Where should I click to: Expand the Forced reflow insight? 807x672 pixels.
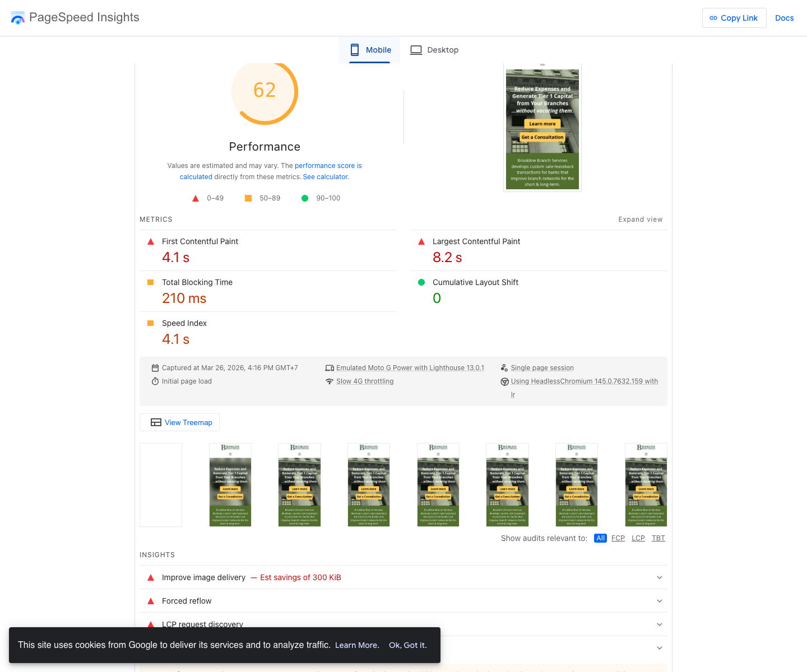(x=660, y=601)
